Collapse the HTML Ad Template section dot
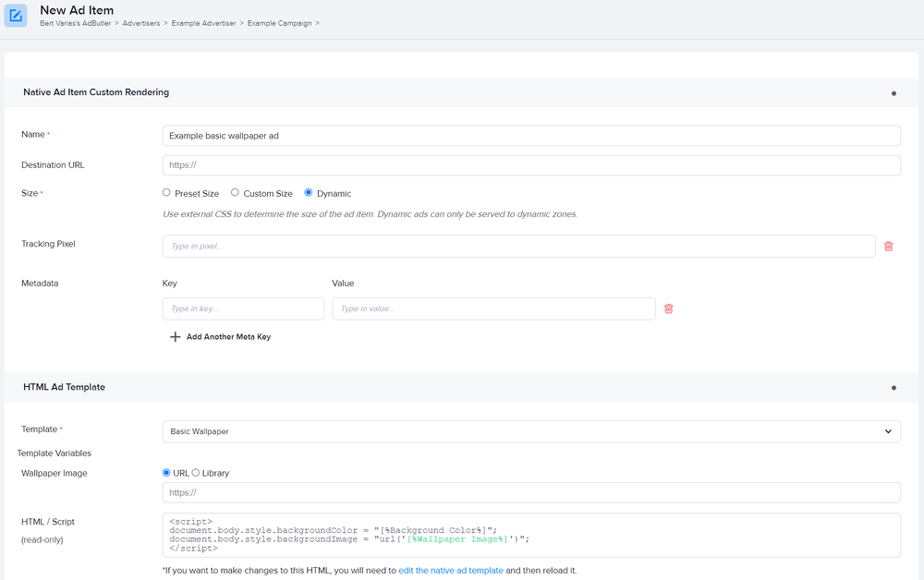Image resolution: width=924 pixels, height=580 pixels. point(894,388)
